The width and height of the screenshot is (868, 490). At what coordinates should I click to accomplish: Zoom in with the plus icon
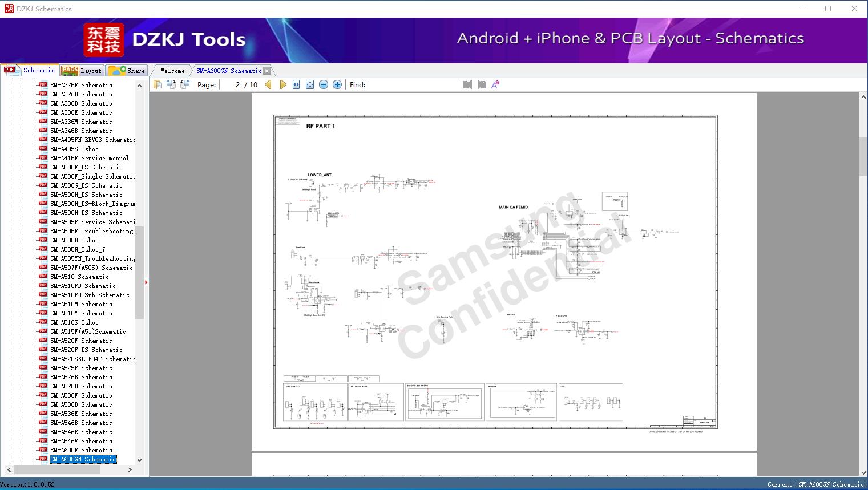pos(337,84)
